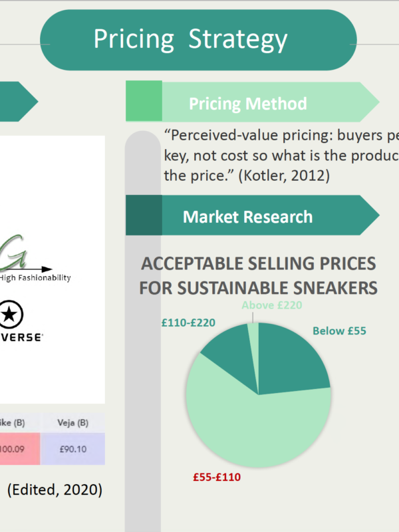Click the dark green square beside Market Research
Image resolution: width=399 pixels, height=532 pixels.
click(144, 215)
